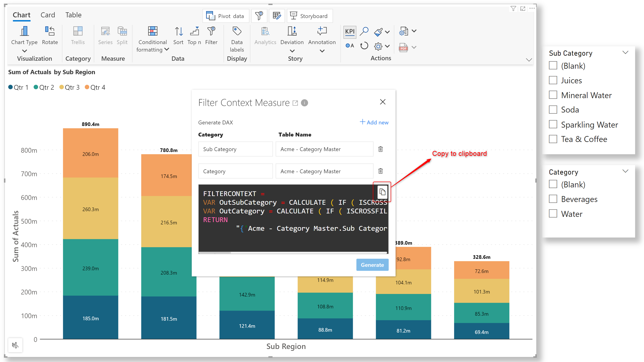Viewport: 644px width, 362px height.
Task: Collapse the Sub Category slicer chevron
Action: (x=625, y=52)
